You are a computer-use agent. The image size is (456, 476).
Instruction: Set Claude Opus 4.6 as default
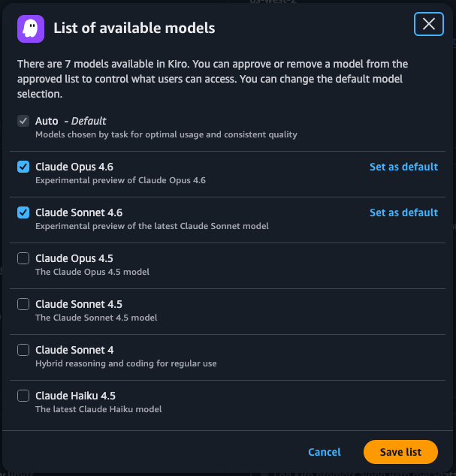point(403,167)
